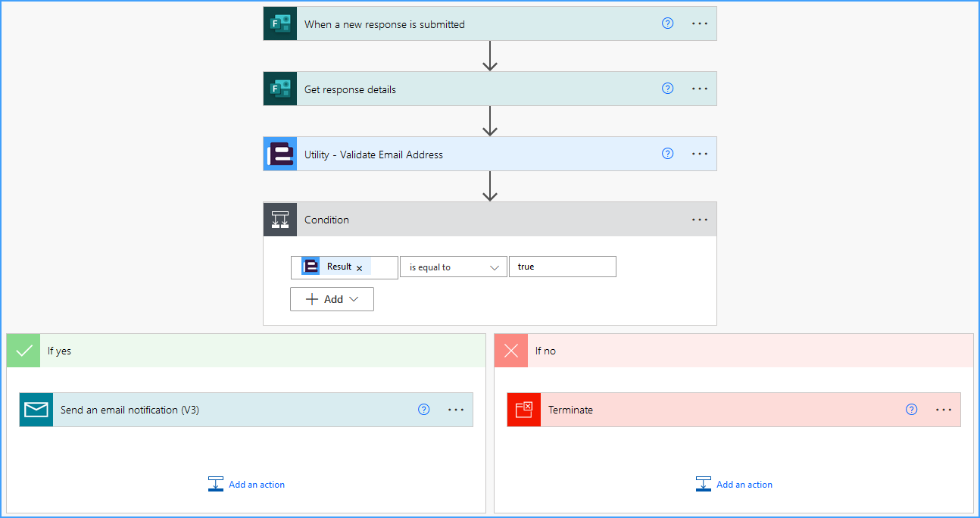
Task: Open the 'is equal to' operator dropdown
Action: click(454, 267)
